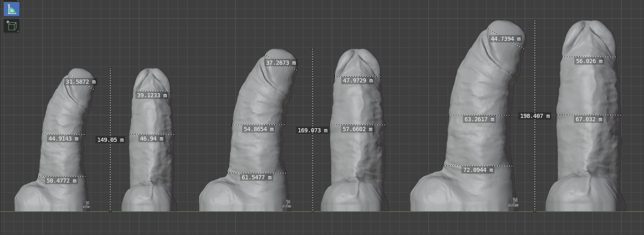644x235 pixels.
Task: Click the 44.7394 m measurement label
Action: click(505, 39)
